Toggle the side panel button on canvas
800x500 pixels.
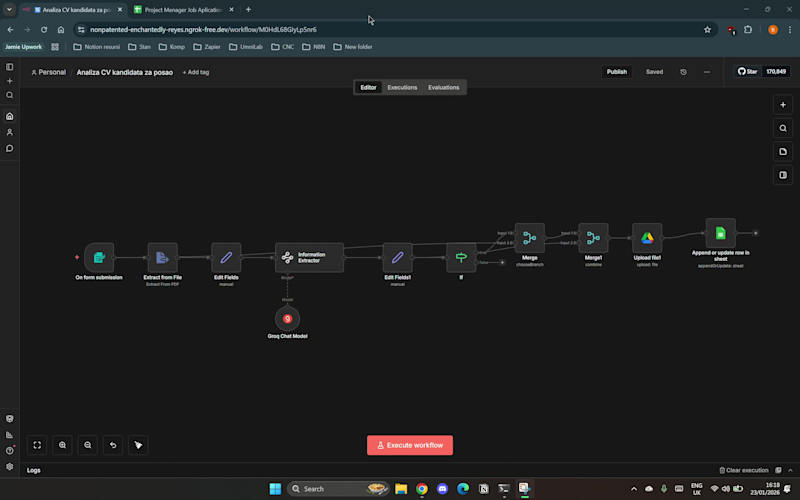(783, 175)
